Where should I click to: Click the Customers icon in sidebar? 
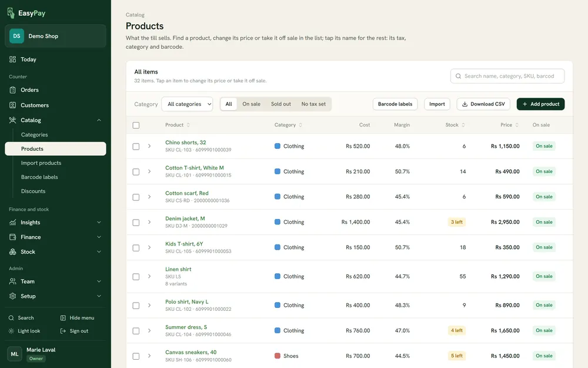click(13, 105)
